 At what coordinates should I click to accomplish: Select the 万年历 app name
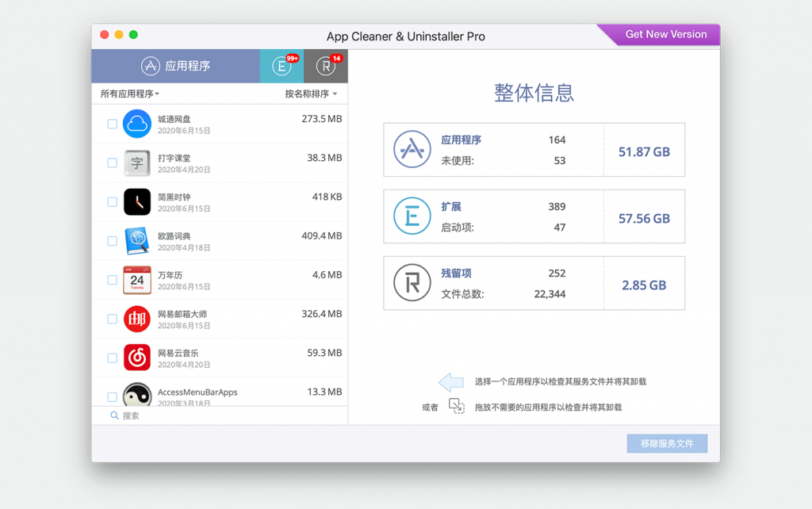(170, 275)
